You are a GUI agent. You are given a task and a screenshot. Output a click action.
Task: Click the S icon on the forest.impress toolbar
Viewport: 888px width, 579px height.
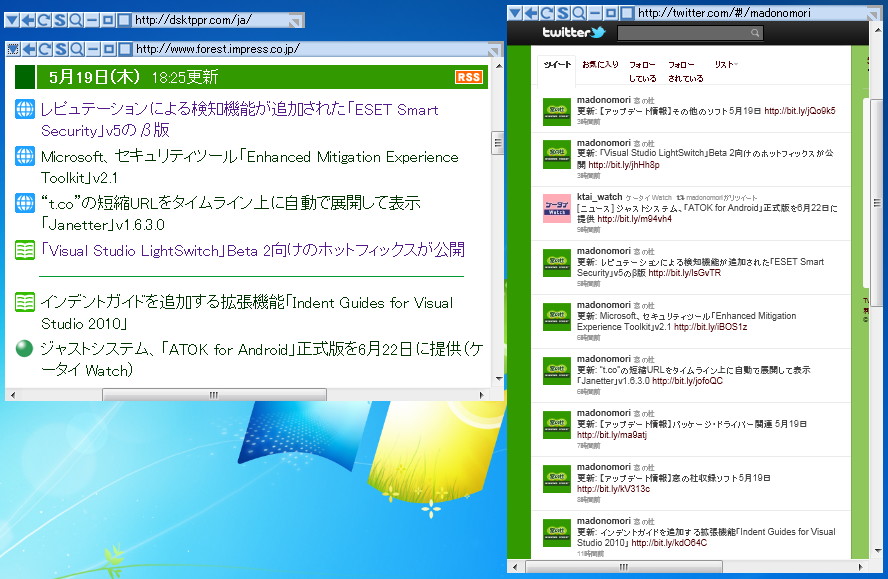coord(60,47)
